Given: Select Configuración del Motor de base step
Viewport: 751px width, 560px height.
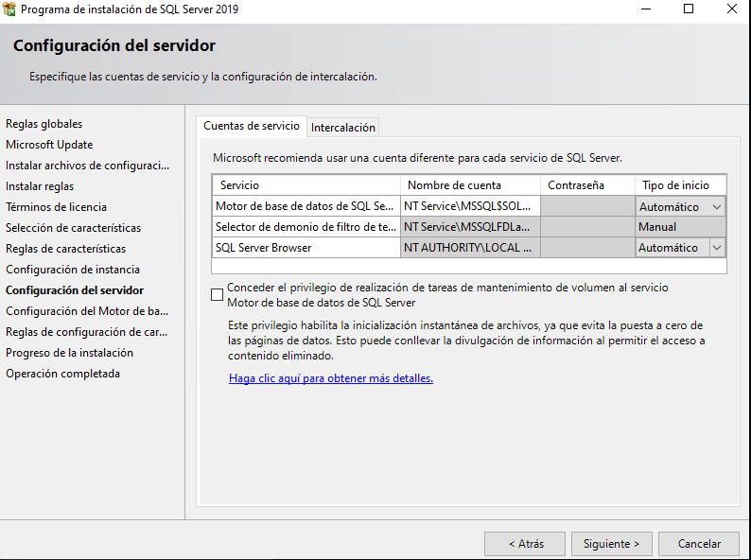Looking at the screenshot, I should 87,311.
